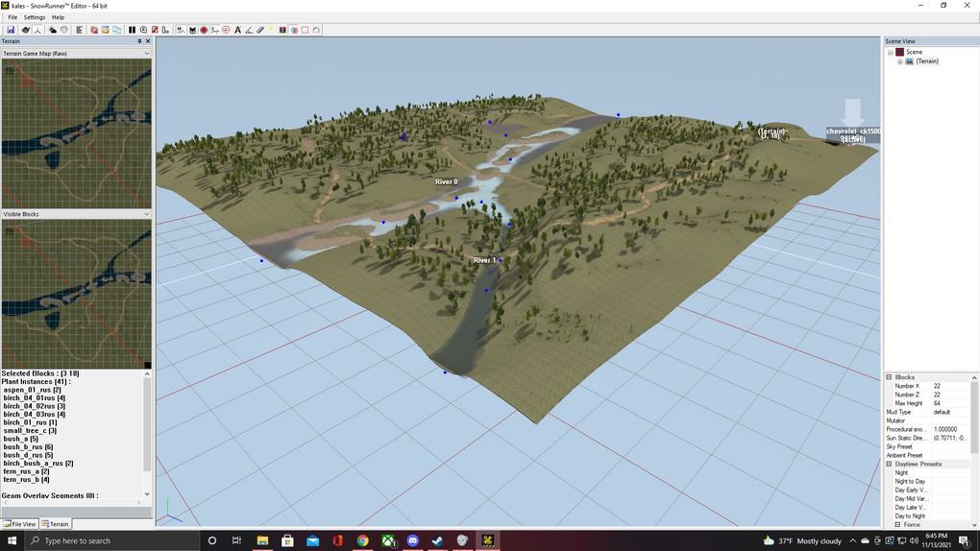The height and width of the screenshot is (551, 980).
Task: Click the angle measure toolbar icon
Action: tap(249, 30)
